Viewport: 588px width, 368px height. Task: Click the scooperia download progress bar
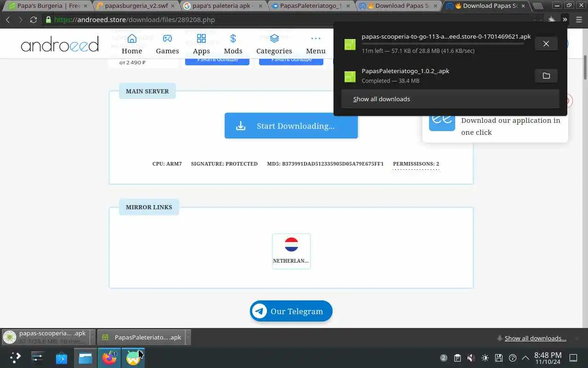(443, 44)
